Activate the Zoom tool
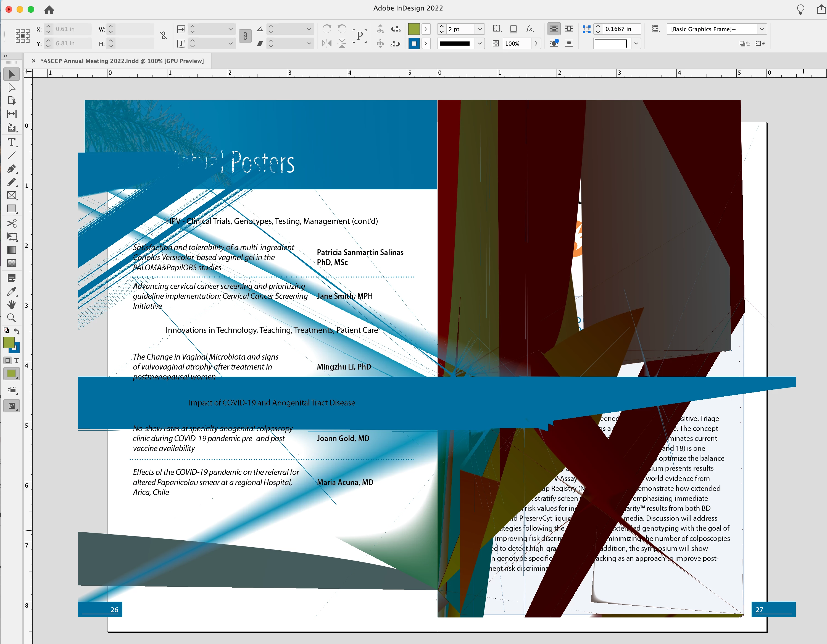This screenshot has height=644, width=827. tap(11, 318)
